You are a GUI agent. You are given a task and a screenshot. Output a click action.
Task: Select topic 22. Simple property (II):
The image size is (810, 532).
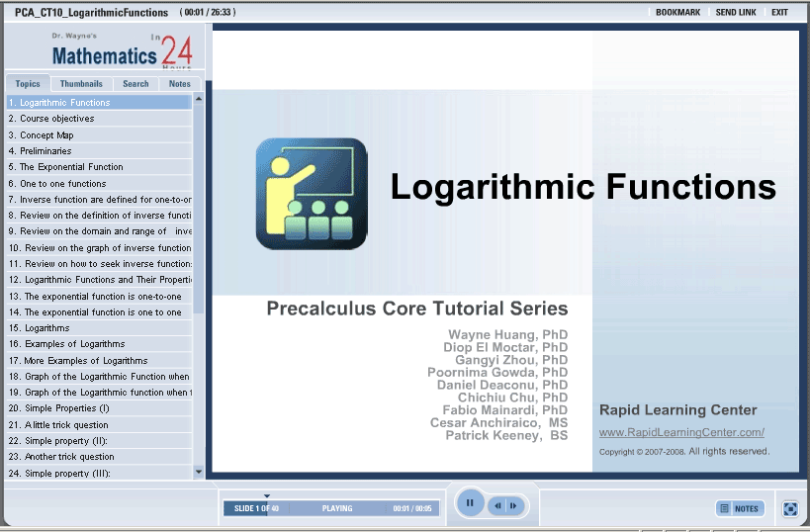point(99,441)
